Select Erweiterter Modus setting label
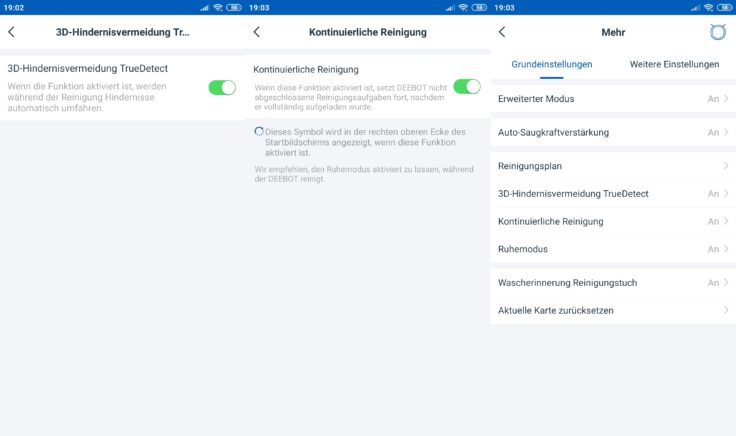 pyautogui.click(x=536, y=99)
